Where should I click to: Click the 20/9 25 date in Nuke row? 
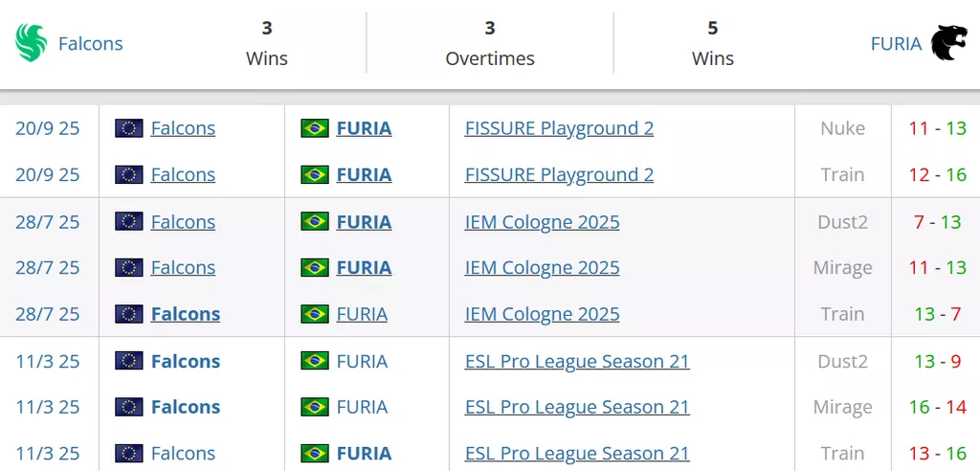(48, 128)
